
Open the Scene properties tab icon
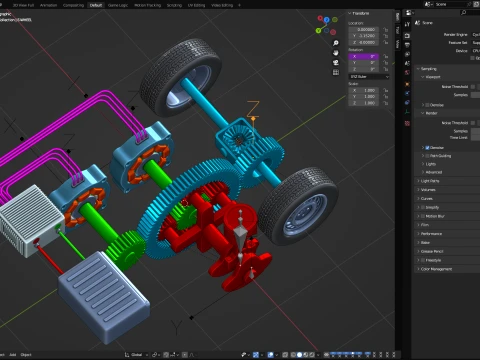pyautogui.click(x=407, y=63)
